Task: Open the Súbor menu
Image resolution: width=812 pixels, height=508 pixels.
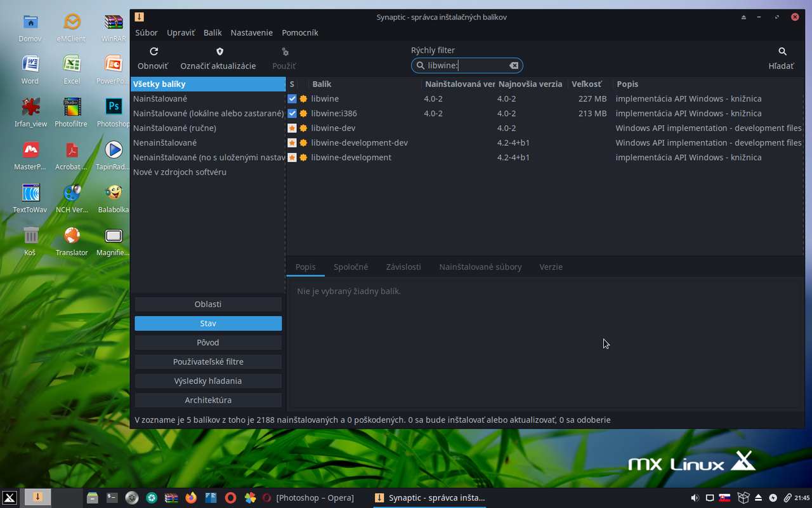Action: 147,32
